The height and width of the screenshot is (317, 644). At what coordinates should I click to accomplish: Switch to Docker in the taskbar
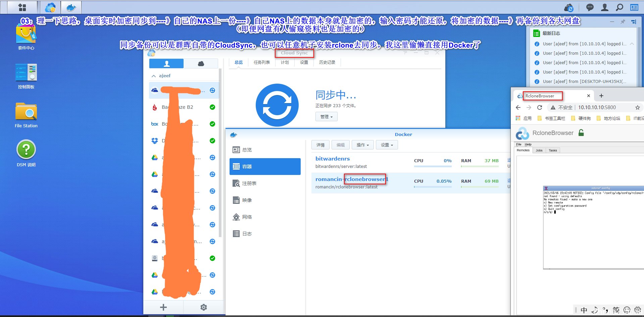tap(71, 7)
